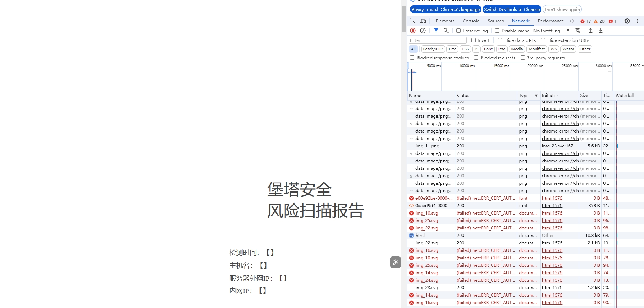Open the network search magnifier

pyautogui.click(x=446, y=31)
